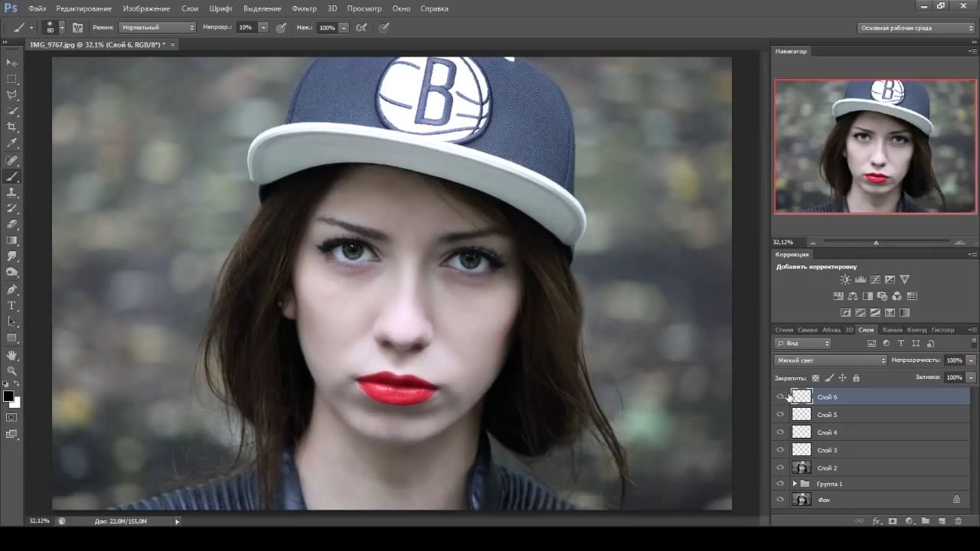Open the layer filter Вид dropdown
Image resolution: width=980 pixels, height=551 pixels.
click(x=802, y=344)
